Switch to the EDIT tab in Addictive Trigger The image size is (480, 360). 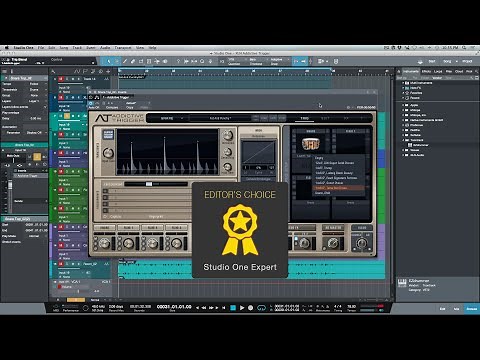point(325,118)
